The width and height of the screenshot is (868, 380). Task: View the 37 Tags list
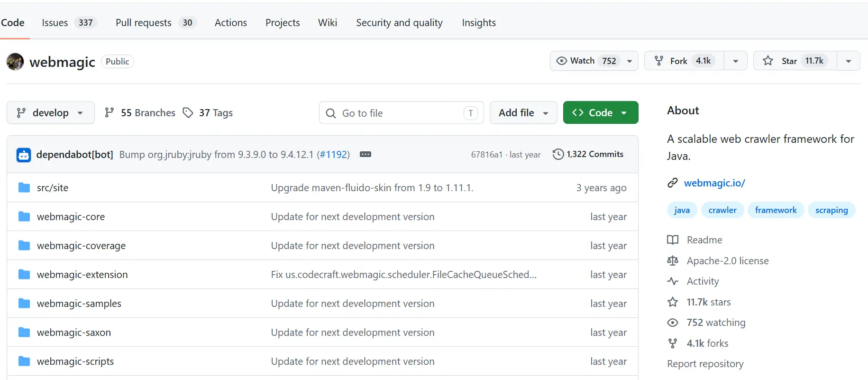click(x=208, y=112)
